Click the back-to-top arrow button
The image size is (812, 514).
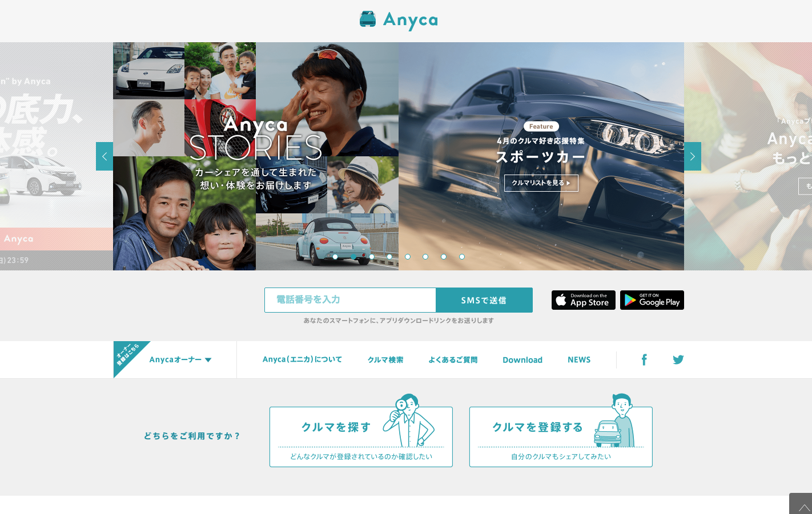[x=801, y=504]
